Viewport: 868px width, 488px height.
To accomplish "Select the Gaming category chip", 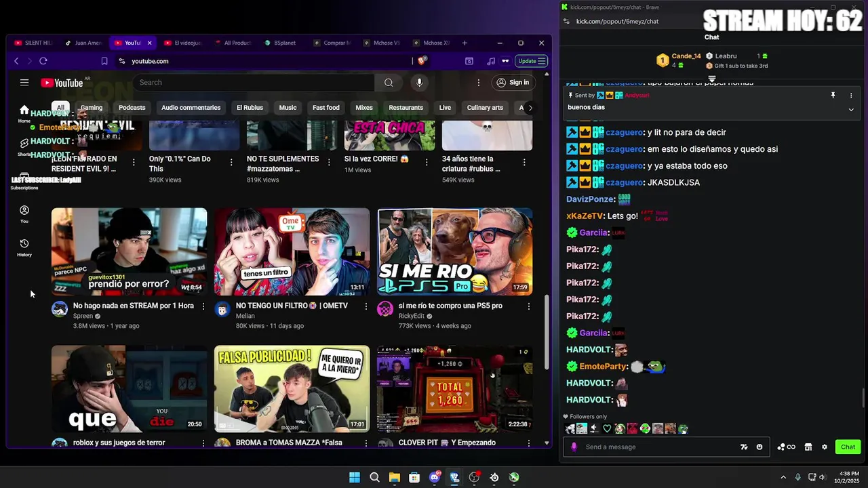I will [92, 108].
